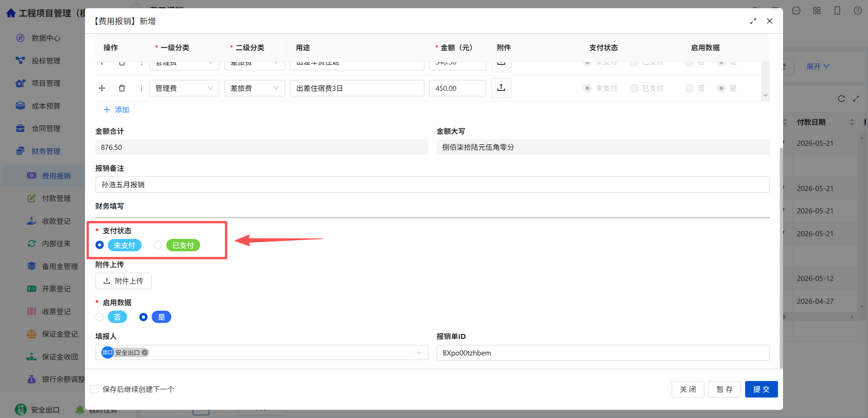The width and height of the screenshot is (868, 418).
Task: Open 项目管理 menu in sidebar
Action: [x=46, y=83]
